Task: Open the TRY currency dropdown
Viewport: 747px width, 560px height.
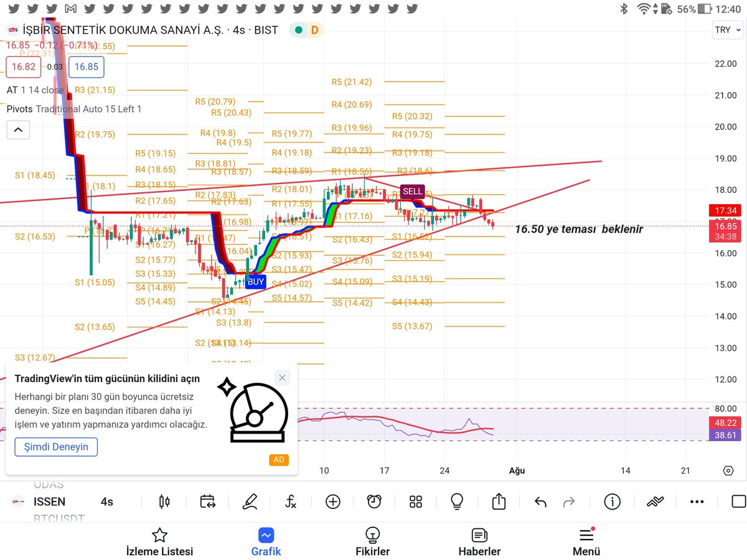Action: 728,30
